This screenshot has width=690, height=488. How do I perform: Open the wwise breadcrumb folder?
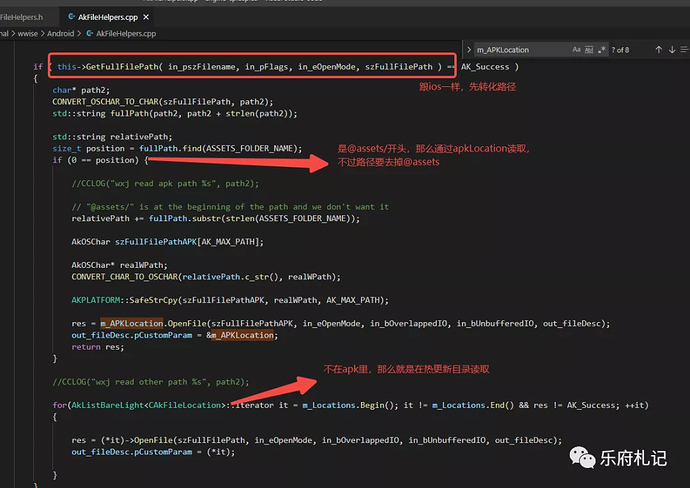coord(27,33)
